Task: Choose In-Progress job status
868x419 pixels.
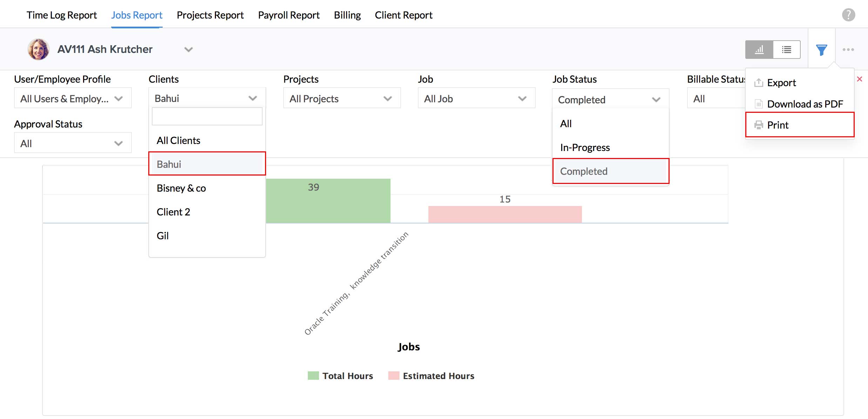Action: pyautogui.click(x=585, y=147)
